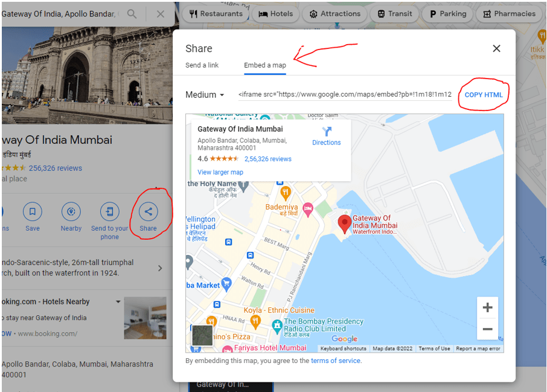This screenshot has height=392, width=547.
Task: Expand the Indo-Saracenic description arrow
Action: (x=160, y=268)
